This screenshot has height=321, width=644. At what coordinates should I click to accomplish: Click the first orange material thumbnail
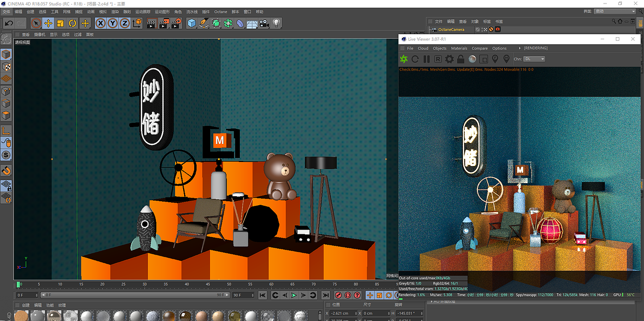click(x=21, y=316)
